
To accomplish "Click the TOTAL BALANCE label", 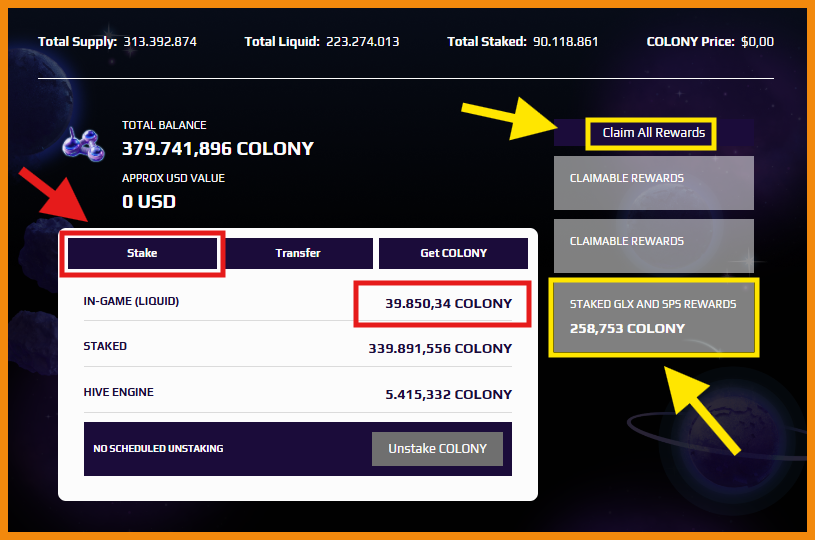I will 164,125.
